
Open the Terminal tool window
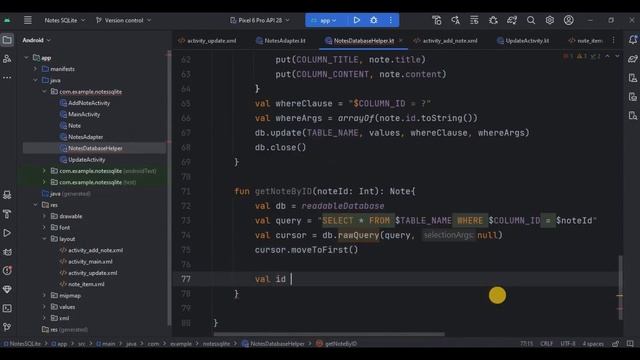coord(7,308)
